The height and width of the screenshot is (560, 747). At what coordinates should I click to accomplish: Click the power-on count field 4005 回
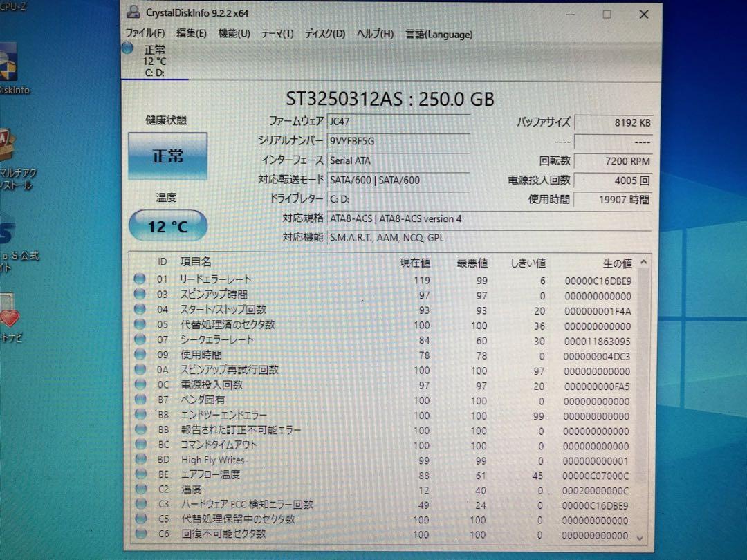click(613, 180)
